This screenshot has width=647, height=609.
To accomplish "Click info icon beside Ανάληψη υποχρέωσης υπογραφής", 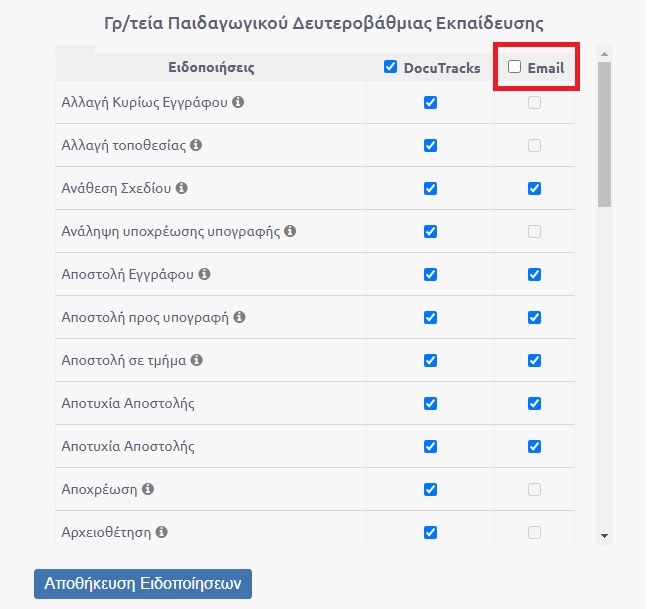I will [290, 231].
